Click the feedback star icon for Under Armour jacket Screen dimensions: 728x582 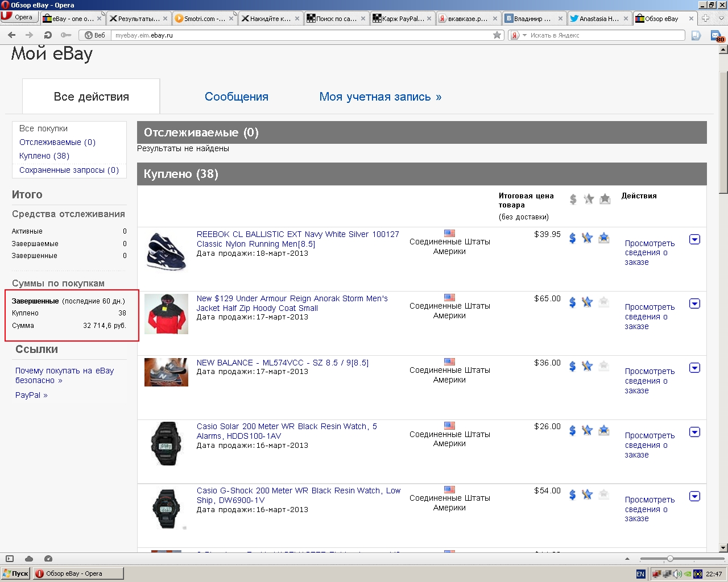(588, 302)
